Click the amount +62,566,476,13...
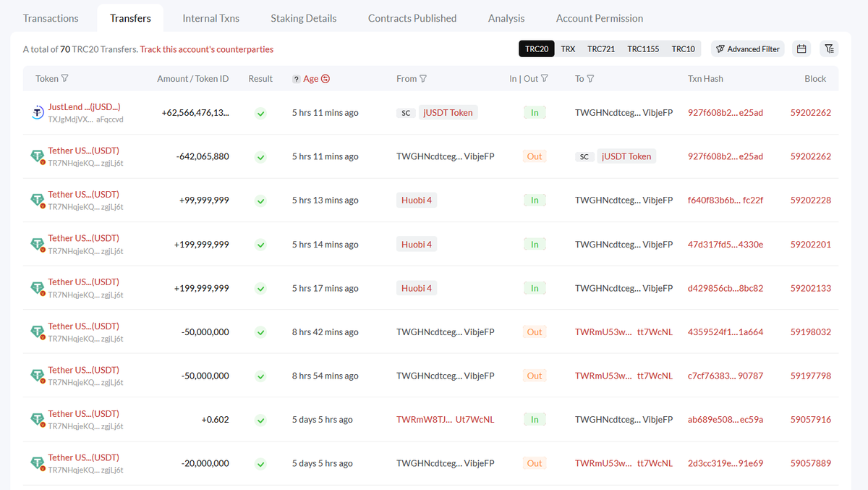 [x=195, y=113]
